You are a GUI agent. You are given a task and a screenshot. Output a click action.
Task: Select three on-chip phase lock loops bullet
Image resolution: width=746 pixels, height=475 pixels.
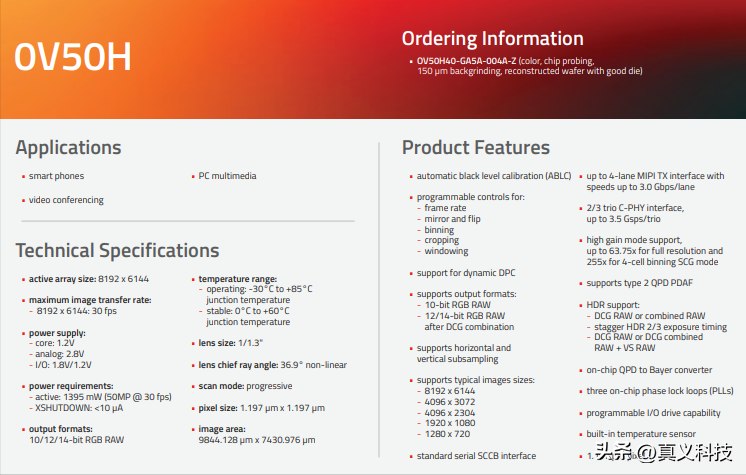(x=660, y=391)
